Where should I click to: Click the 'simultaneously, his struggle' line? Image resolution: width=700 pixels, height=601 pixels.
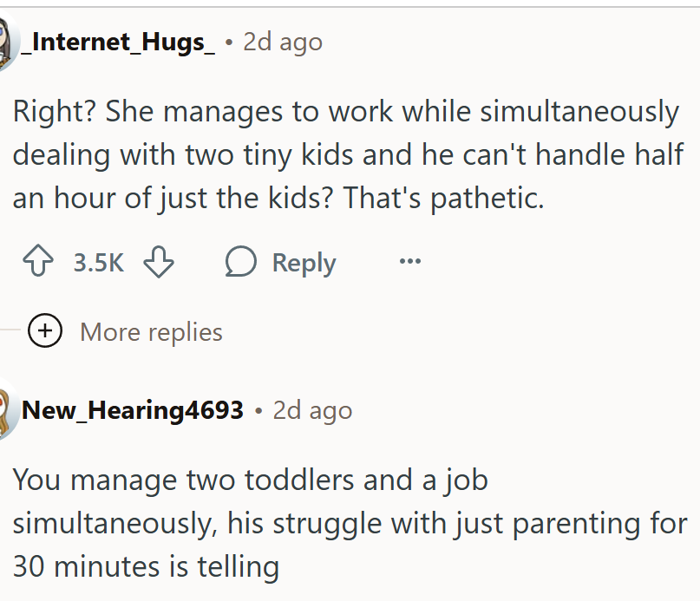point(350,523)
